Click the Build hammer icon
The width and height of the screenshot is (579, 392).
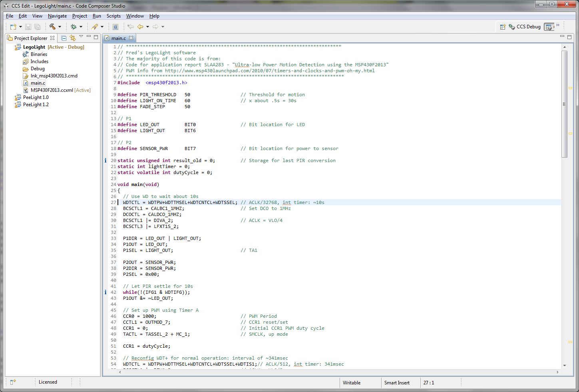coord(52,27)
